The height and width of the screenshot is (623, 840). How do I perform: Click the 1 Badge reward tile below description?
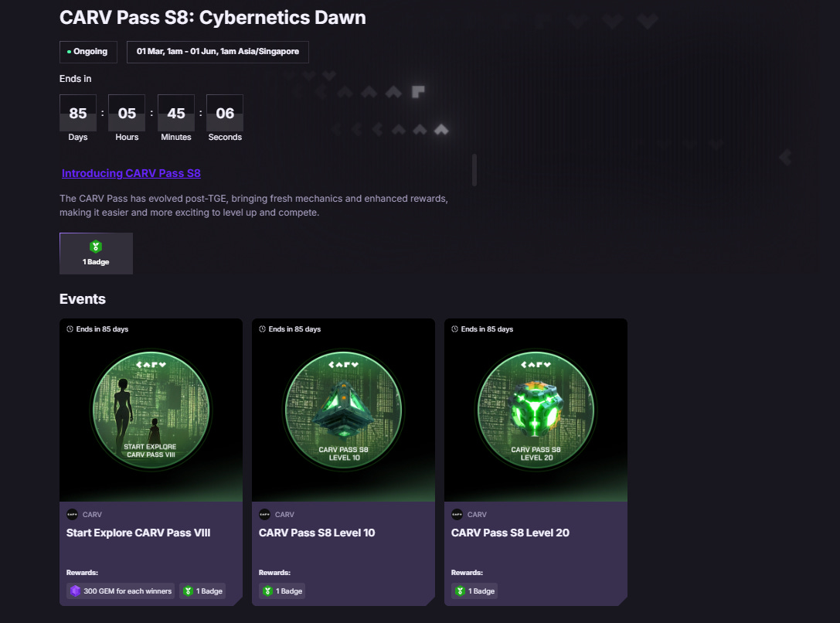tap(96, 254)
